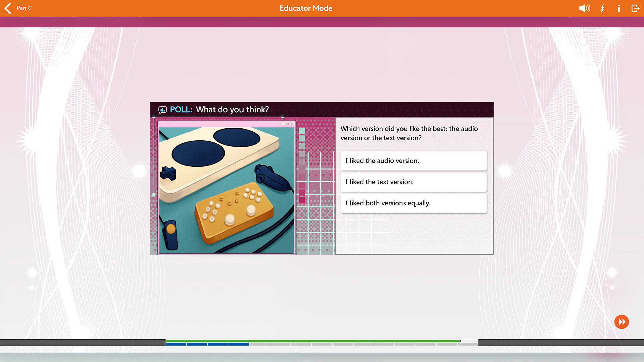The width and height of the screenshot is (644, 362).
Task: Close the controller illustration window
Action: coord(292,124)
